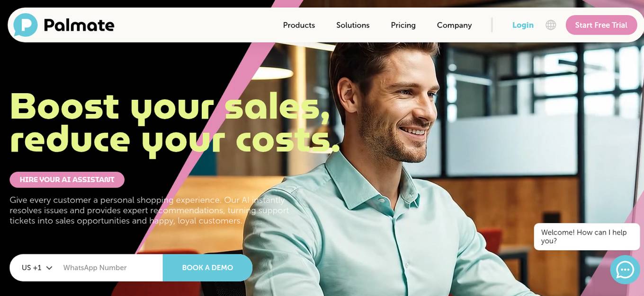Click the Start Free Trial button
Image resolution: width=644 pixels, height=296 pixels.
(x=601, y=25)
